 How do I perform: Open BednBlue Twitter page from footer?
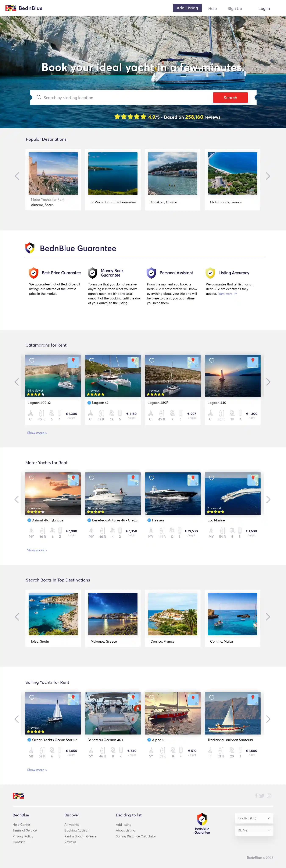coord(262,796)
